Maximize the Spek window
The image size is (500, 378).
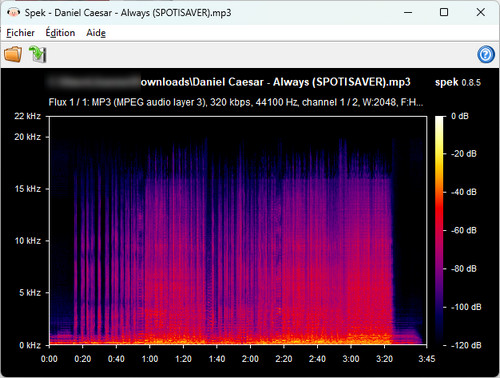click(x=444, y=12)
